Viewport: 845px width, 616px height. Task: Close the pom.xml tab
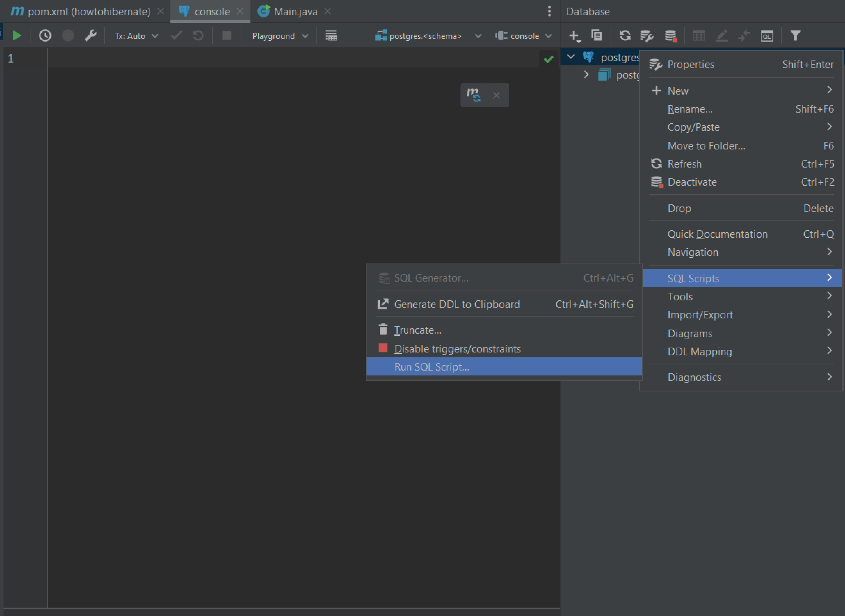160,12
